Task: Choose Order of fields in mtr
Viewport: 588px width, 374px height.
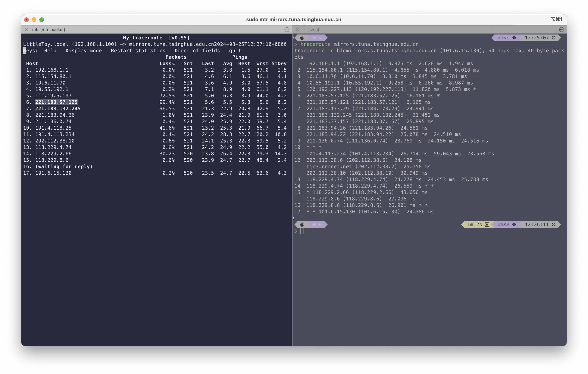Action: [x=197, y=51]
